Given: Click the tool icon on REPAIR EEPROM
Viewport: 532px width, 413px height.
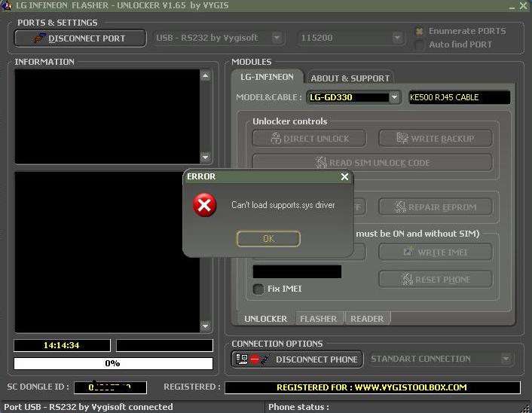Looking at the screenshot, I should [400, 206].
